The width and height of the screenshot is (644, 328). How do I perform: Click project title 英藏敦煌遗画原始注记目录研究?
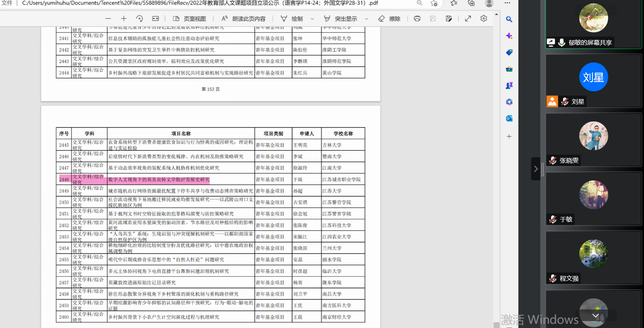[142, 283]
